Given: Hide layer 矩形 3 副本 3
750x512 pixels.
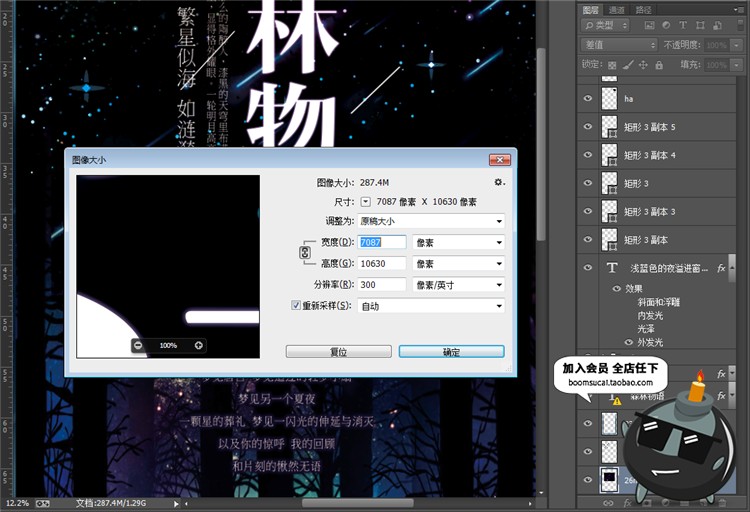Looking at the screenshot, I should point(588,211).
